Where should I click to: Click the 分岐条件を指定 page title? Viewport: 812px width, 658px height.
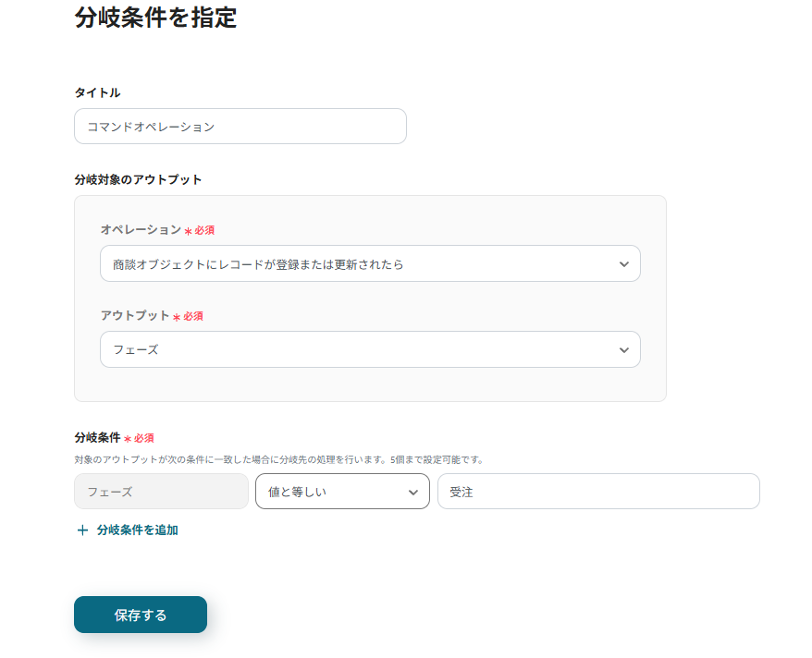click(x=154, y=18)
